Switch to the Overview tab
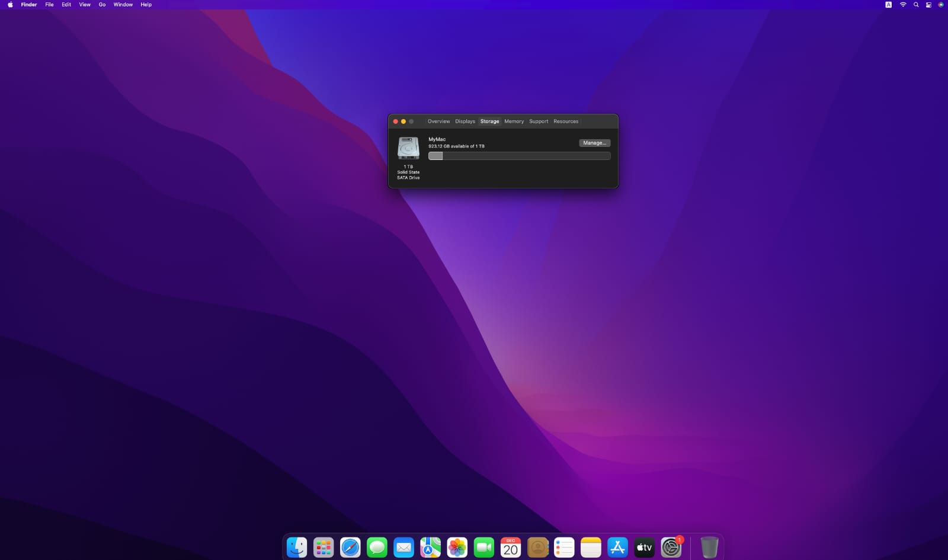Image resolution: width=948 pixels, height=560 pixels. [x=439, y=121]
